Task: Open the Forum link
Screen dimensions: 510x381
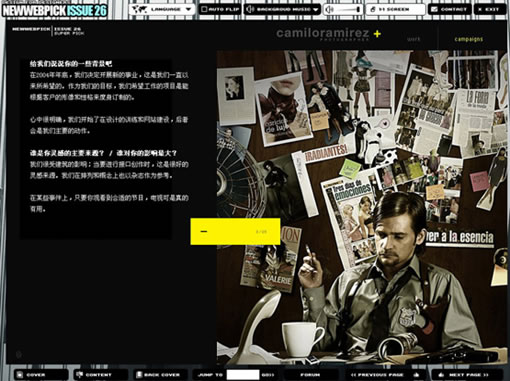Action: 310,375
